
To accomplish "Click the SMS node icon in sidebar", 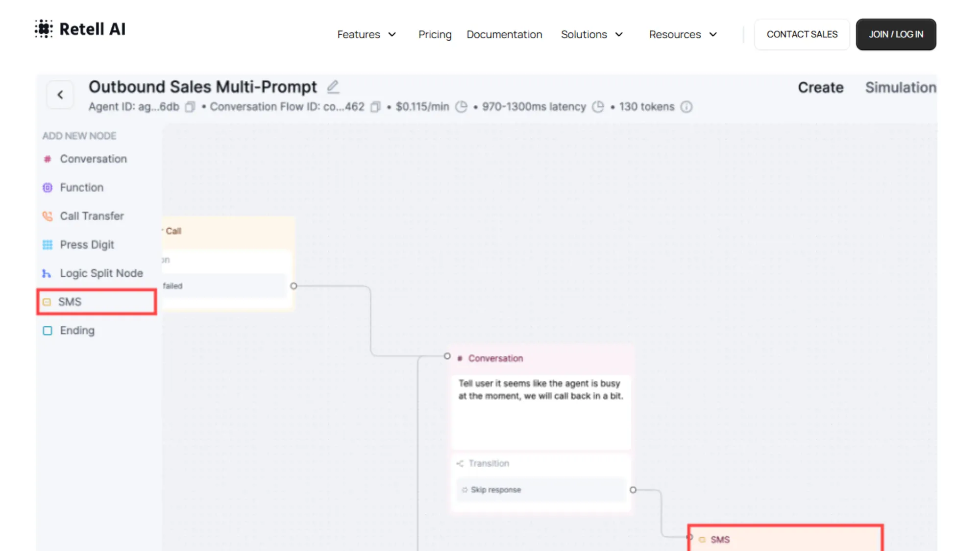I will (x=48, y=302).
